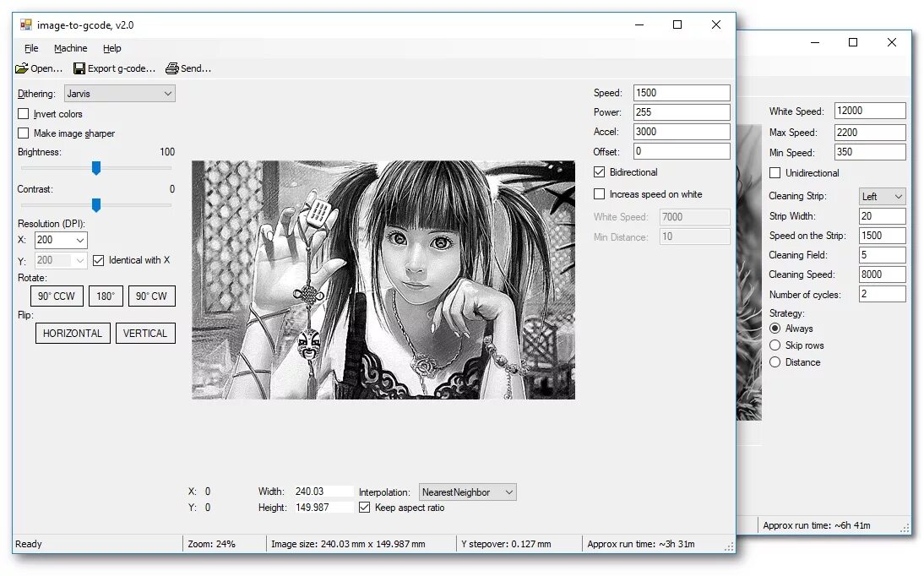The height and width of the screenshot is (576, 924).
Task: Click the Height value field
Action: tap(323, 507)
